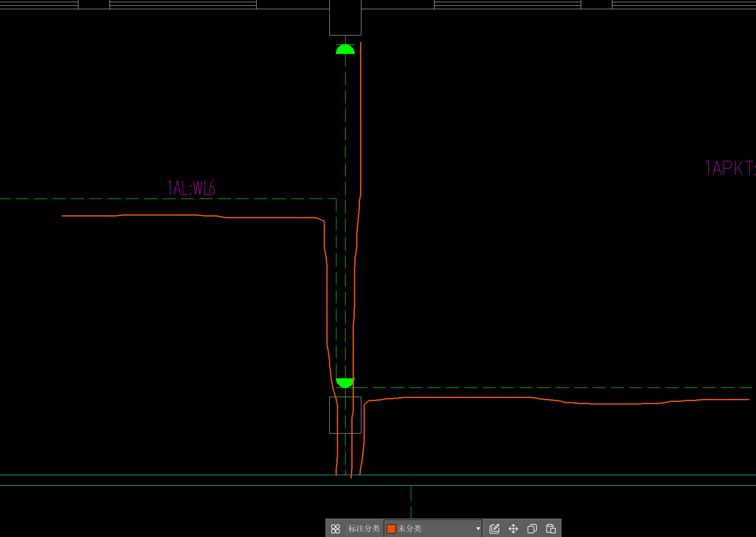Viewport: 756px width, 537px height.
Task: Select the lower green half-circle symbol
Action: [345, 383]
